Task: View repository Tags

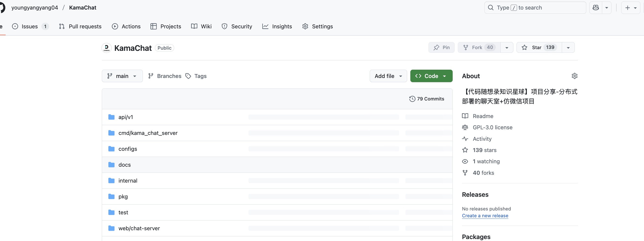Action: (x=196, y=76)
